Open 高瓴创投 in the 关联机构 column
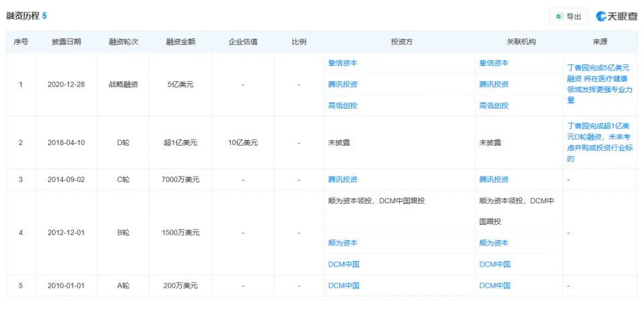644x312 pixels. click(494, 105)
